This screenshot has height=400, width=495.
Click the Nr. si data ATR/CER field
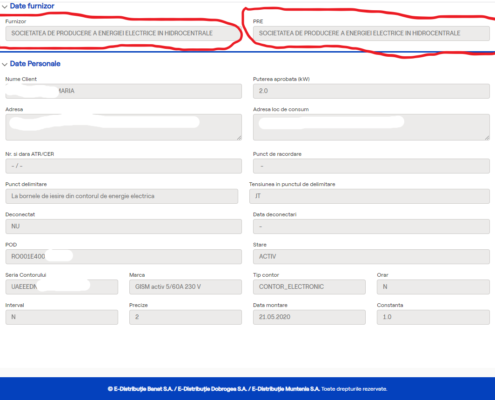[123, 166]
